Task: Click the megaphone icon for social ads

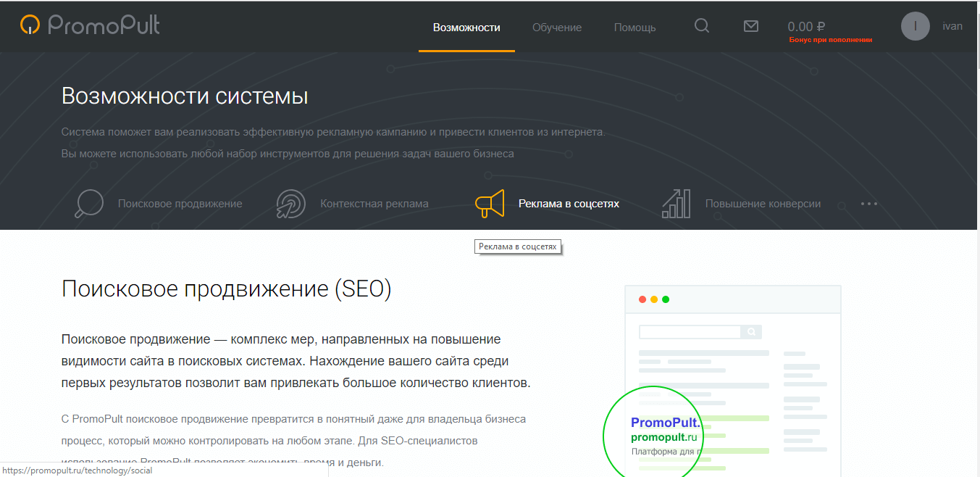Action: click(x=489, y=204)
